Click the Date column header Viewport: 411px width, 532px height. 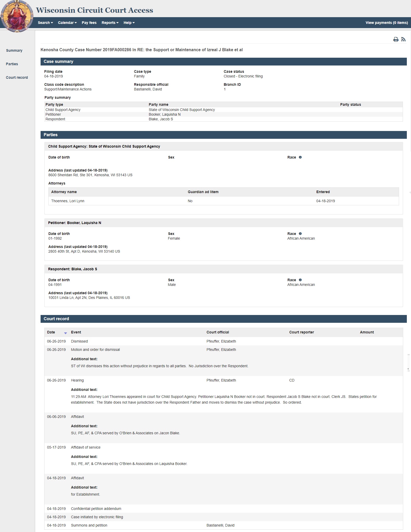coord(51,332)
